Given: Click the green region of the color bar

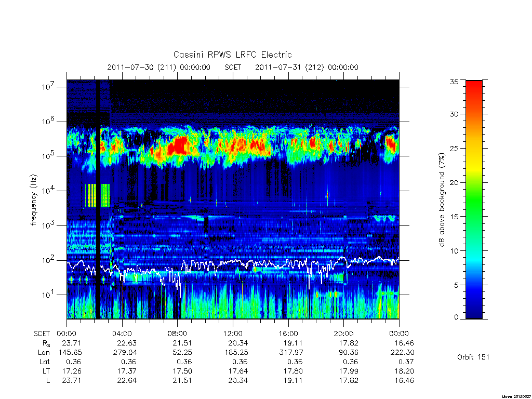Looking at the screenshot, I should [x=474, y=199].
